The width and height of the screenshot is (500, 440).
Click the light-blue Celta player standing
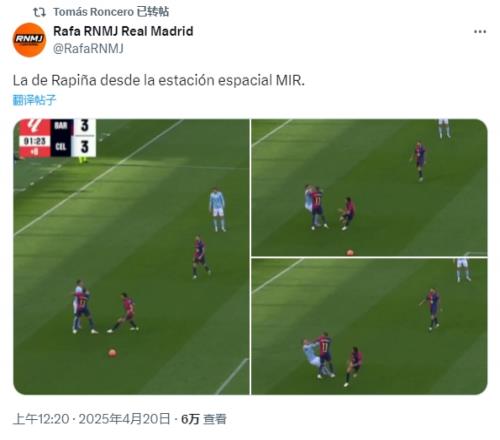point(217,210)
